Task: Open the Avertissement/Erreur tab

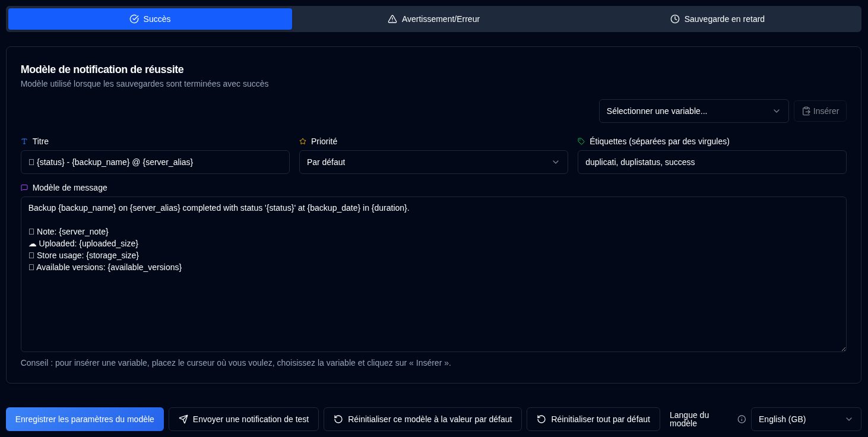Action: tap(434, 19)
